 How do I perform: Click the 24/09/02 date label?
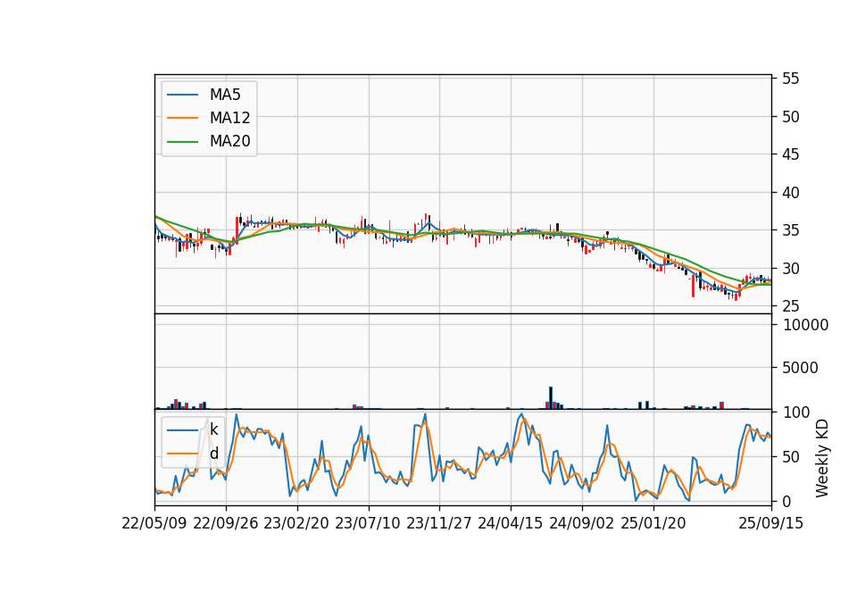point(581,523)
